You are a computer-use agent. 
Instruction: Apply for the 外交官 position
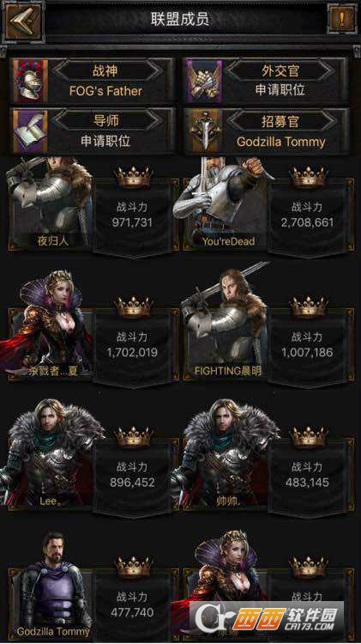coord(280,90)
